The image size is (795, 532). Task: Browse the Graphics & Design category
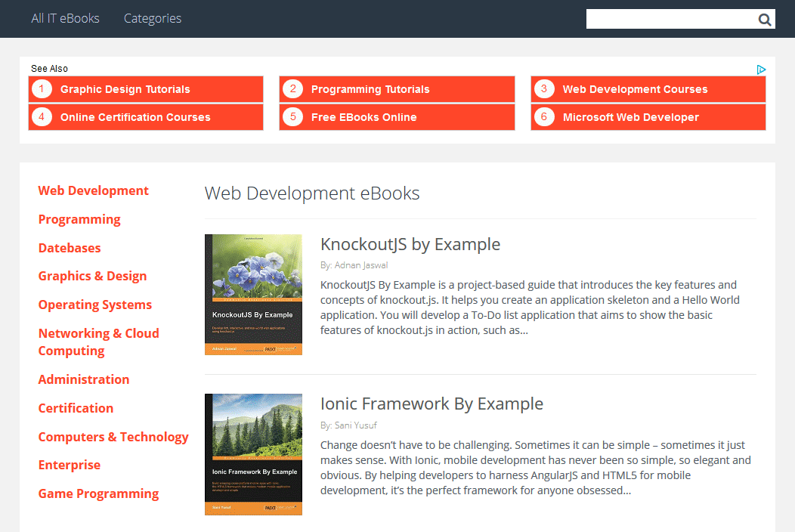pyautogui.click(x=92, y=276)
